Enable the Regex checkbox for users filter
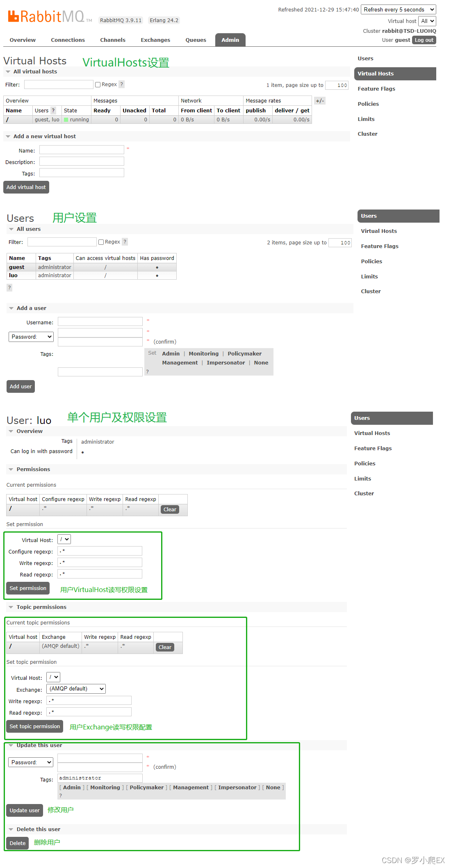This screenshot has width=451, height=868. tap(101, 242)
